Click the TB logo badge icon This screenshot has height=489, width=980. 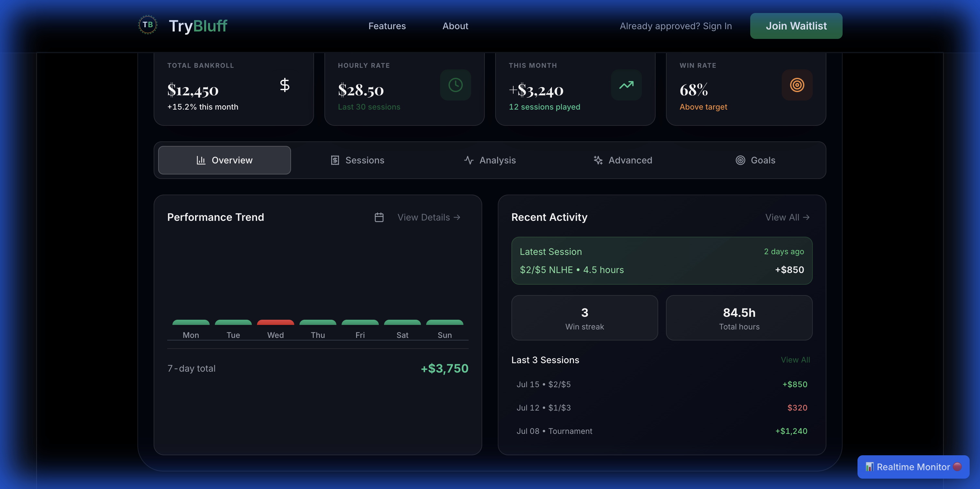click(147, 25)
